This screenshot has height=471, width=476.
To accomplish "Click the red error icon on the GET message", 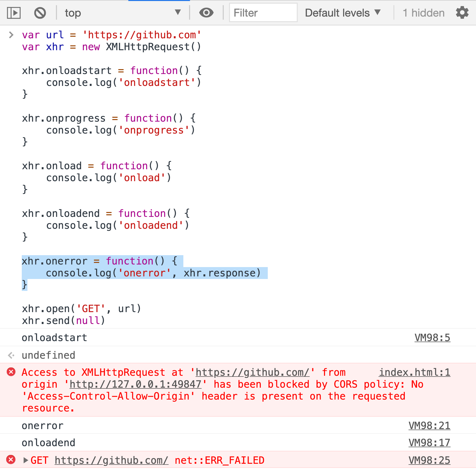I will coord(11,460).
